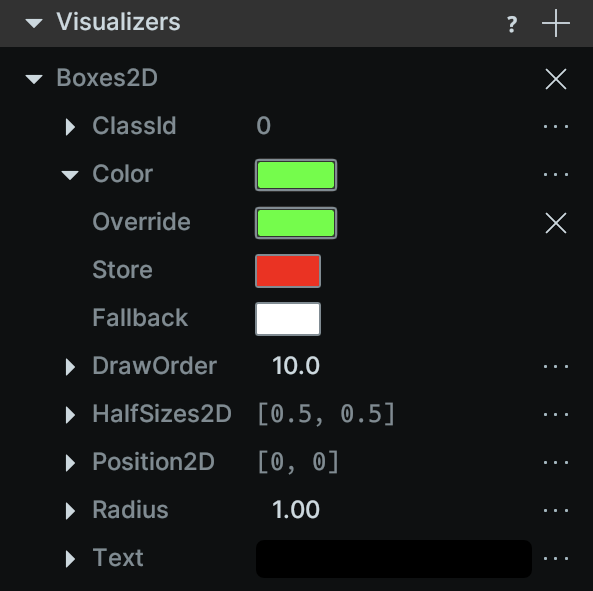Screen dimensions: 593x591
Task: Open the ClassId more options menu
Action: click(556, 126)
